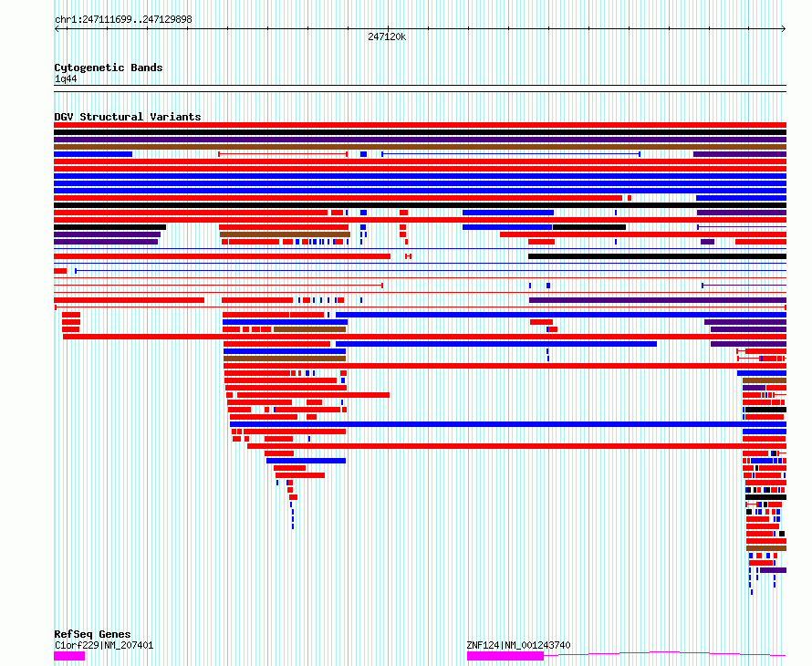This screenshot has height=666, width=812.
Task: Click the 1q44 band label
Action: coord(66,78)
